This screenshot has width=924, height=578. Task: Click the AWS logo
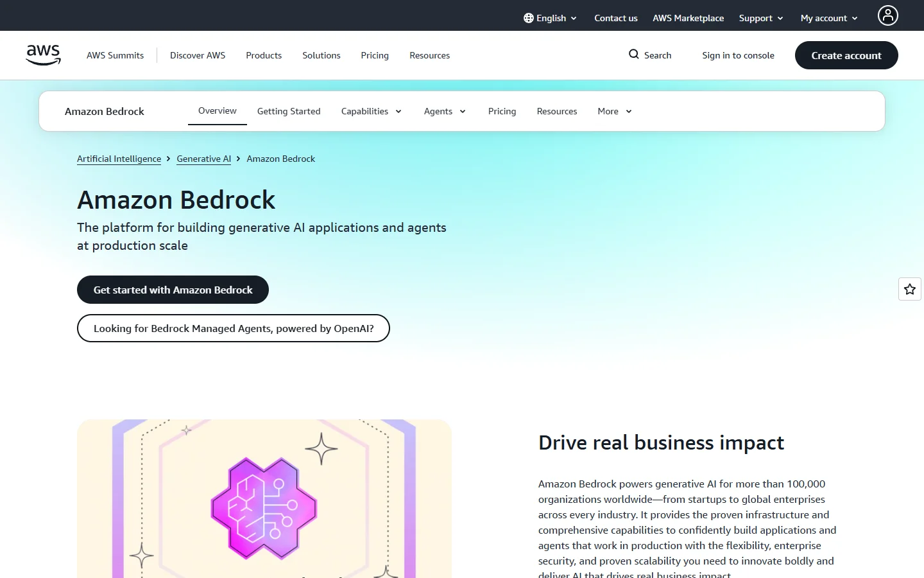pyautogui.click(x=43, y=55)
